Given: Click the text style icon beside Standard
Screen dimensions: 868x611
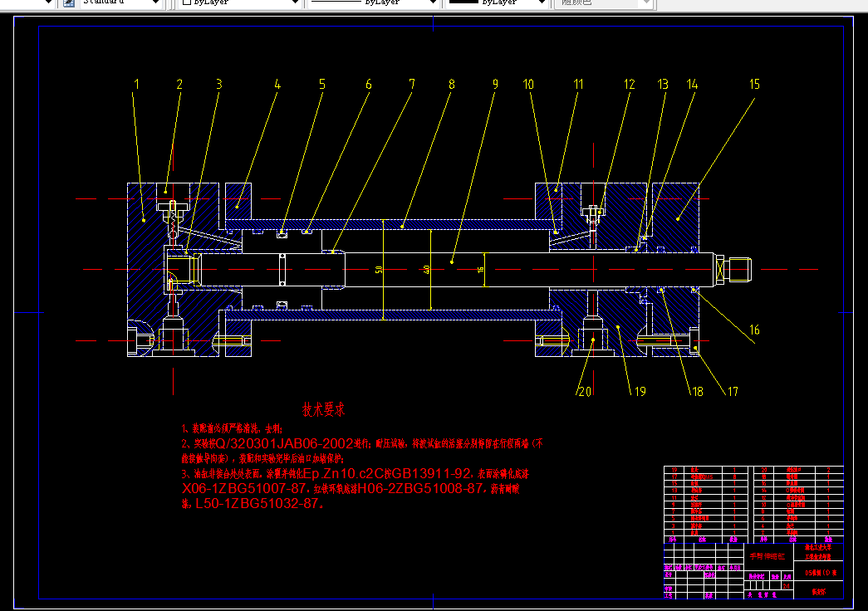Looking at the screenshot, I should 69,2.
